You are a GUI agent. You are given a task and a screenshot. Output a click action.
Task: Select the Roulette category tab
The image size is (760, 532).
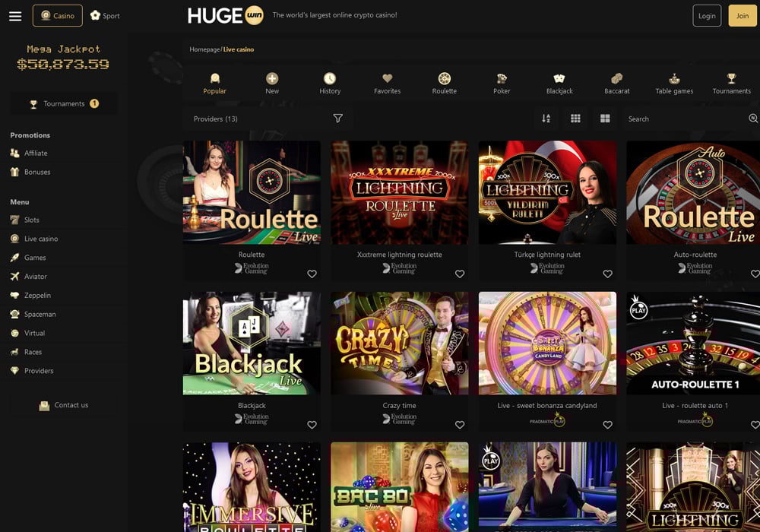point(445,84)
